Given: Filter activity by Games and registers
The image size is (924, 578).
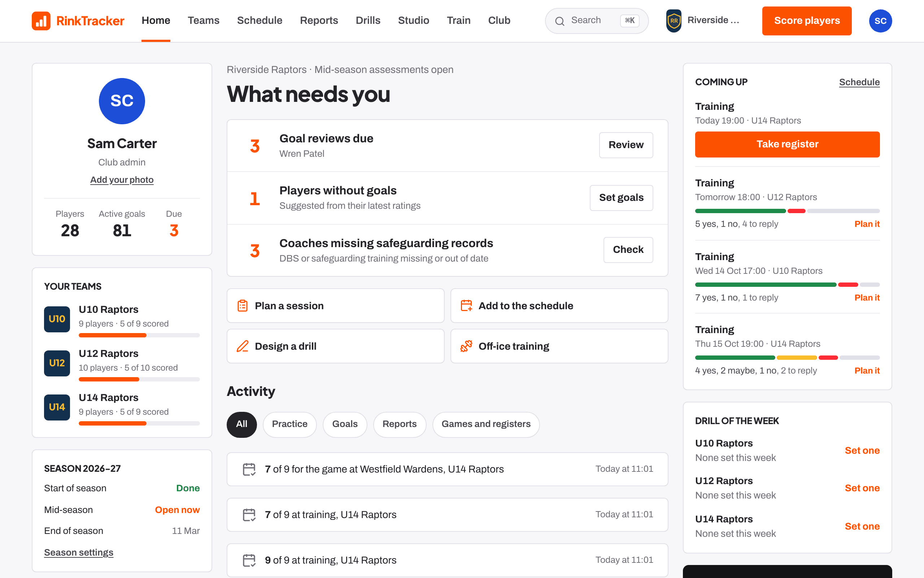Looking at the screenshot, I should 486,424.
